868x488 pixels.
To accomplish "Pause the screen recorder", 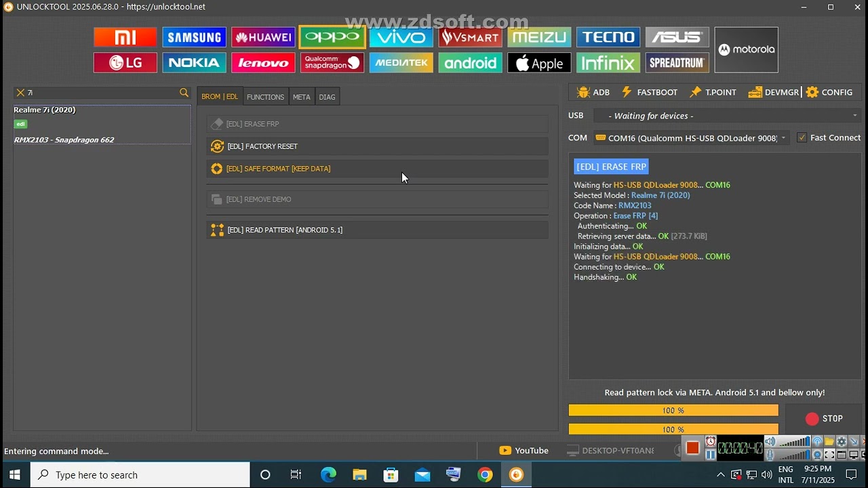I will point(710,455).
